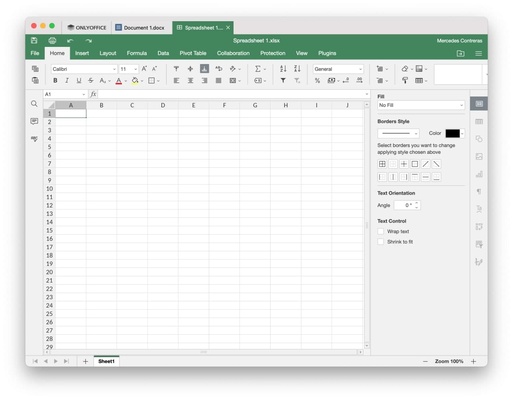Apply the yellow fill color
513x400 pixels.
pos(135,81)
